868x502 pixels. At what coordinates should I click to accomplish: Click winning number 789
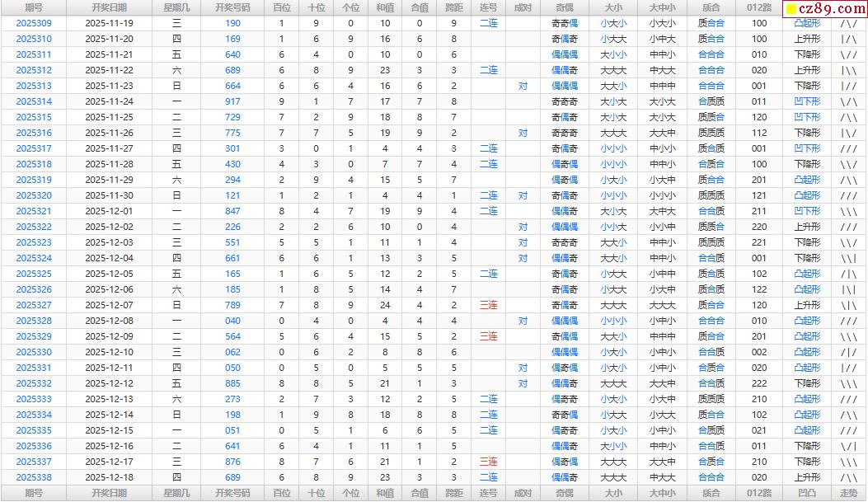233,305
